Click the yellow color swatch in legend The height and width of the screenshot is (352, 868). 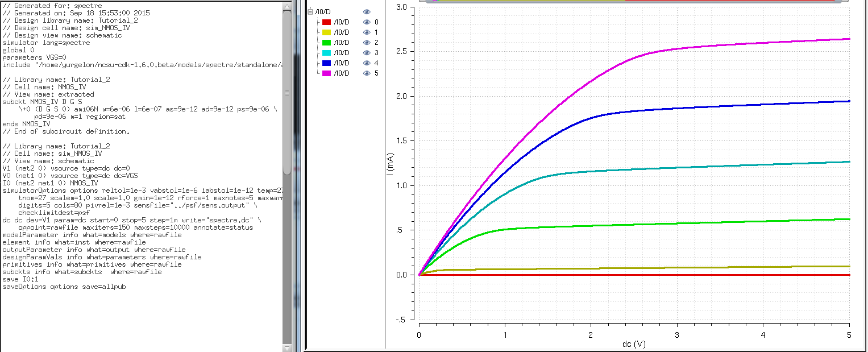tap(326, 32)
